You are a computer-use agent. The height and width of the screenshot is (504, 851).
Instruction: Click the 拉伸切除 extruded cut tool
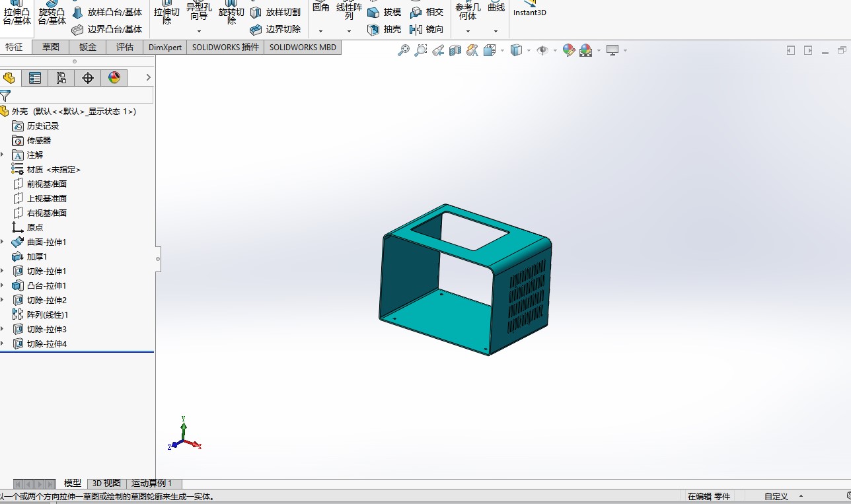click(166, 13)
